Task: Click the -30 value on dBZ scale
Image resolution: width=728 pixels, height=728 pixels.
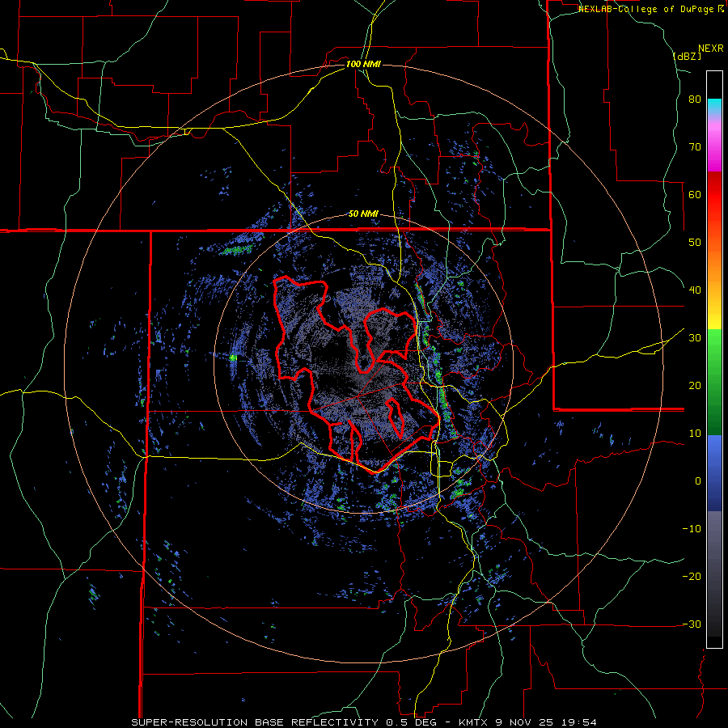Action: pos(692,624)
